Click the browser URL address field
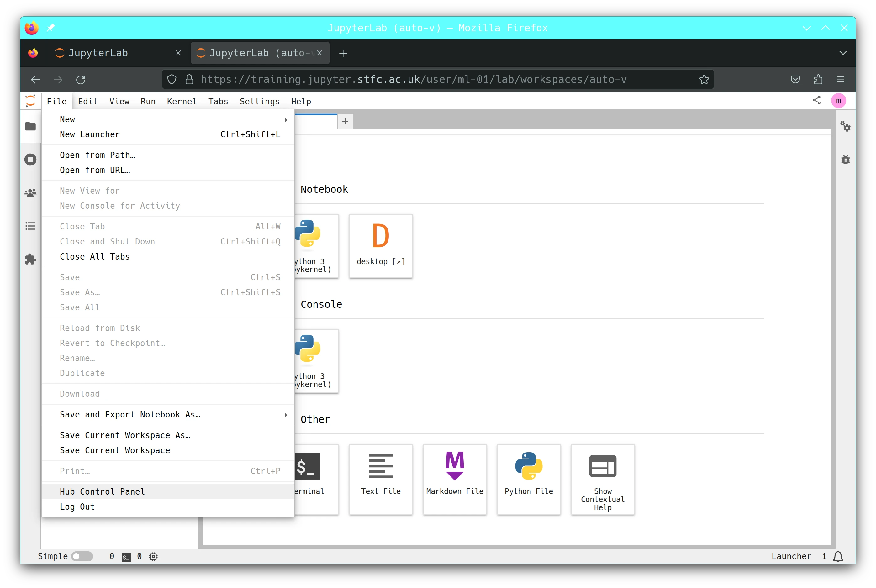The width and height of the screenshot is (876, 588). [413, 80]
